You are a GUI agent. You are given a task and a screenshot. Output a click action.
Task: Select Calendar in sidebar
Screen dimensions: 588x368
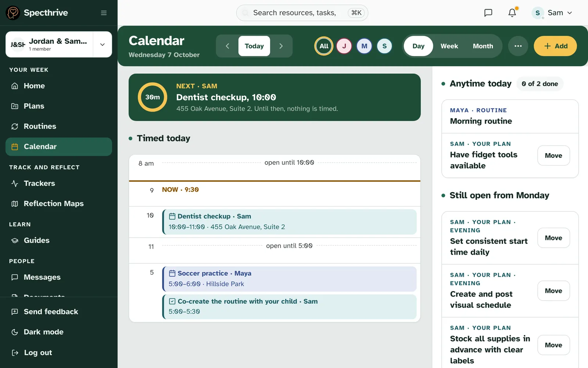tap(59, 146)
